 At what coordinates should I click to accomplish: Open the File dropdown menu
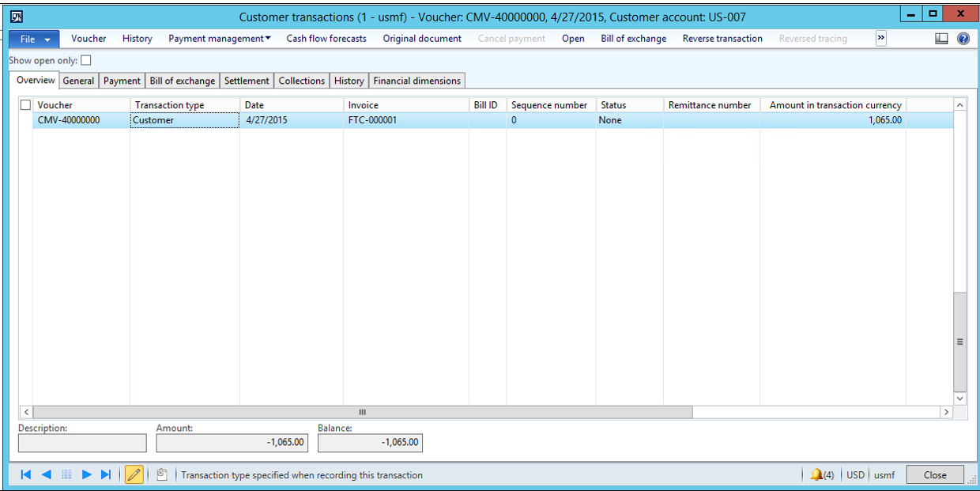(x=35, y=39)
